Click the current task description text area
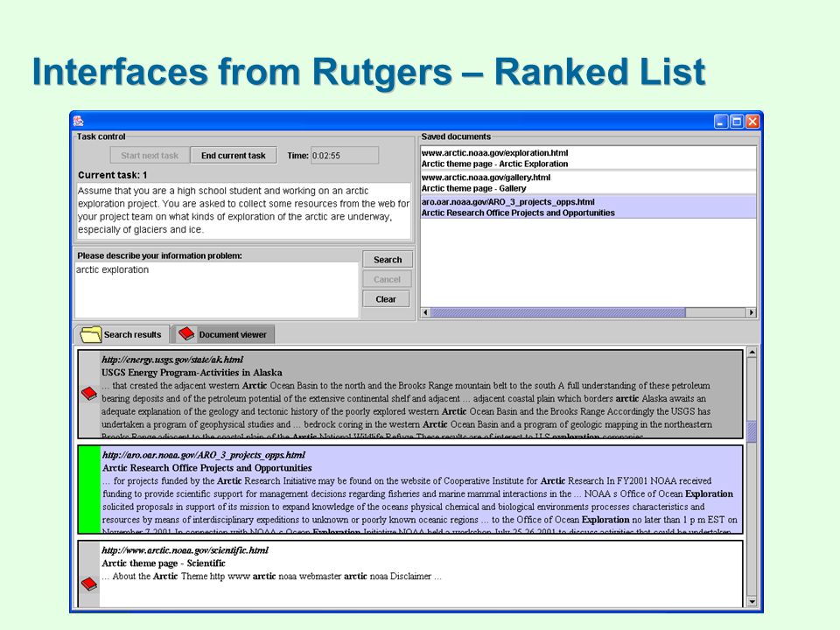Image resolution: width=840 pixels, height=630 pixels. [243, 211]
